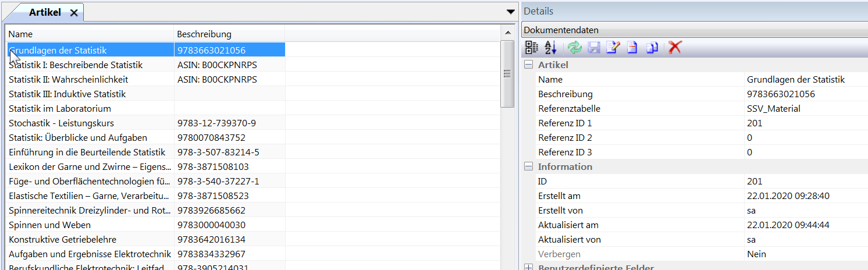Sort properties alphabetically with A-Z icon
The height and width of the screenshot is (270, 868).
pos(550,48)
